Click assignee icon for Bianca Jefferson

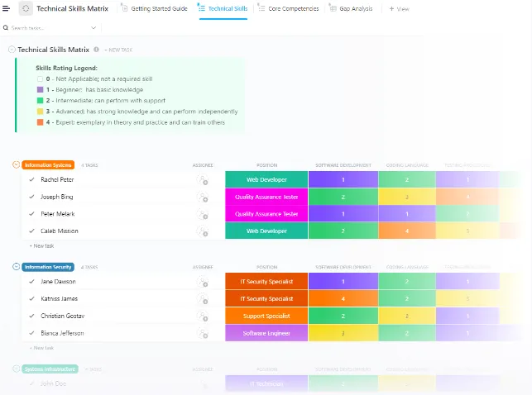(x=203, y=334)
